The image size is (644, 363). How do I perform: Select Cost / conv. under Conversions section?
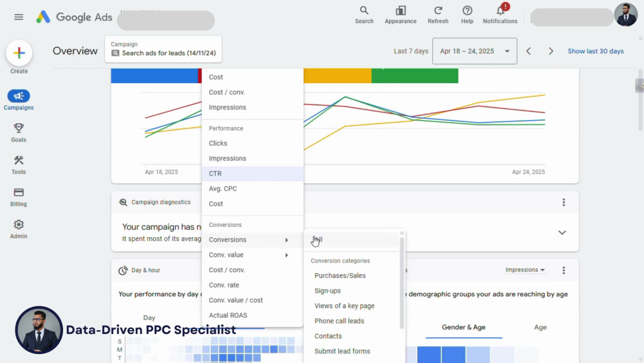coord(252,270)
